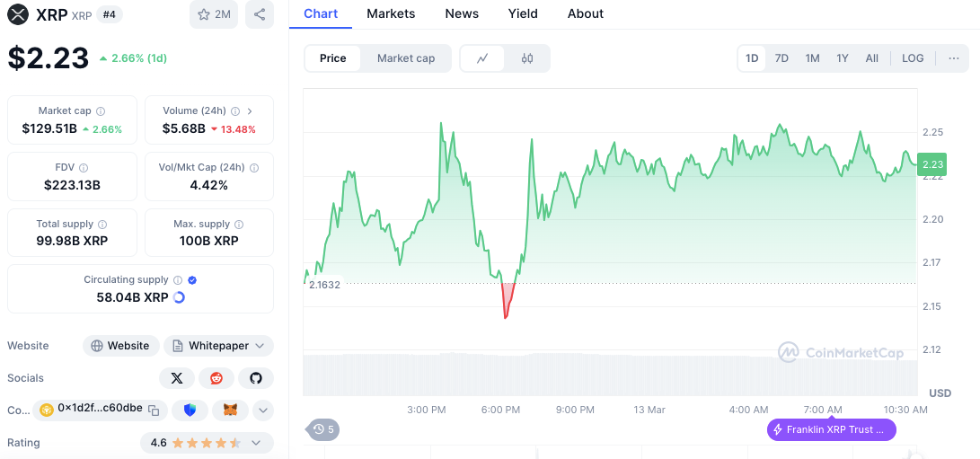Open the News tab
This screenshot has height=459, width=980.
pyautogui.click(x=462, y=13)
